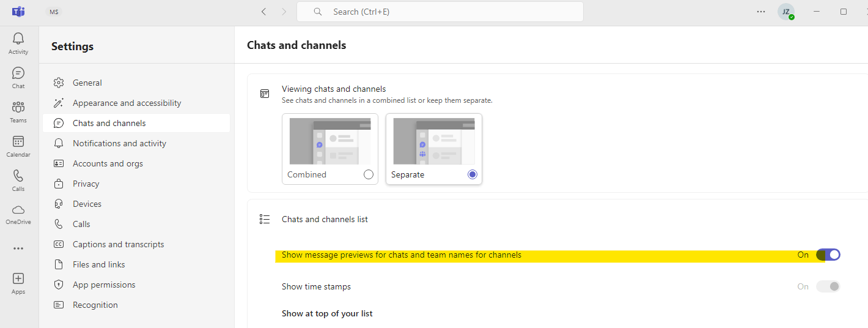Click the Chats and channels page heading

296,45
